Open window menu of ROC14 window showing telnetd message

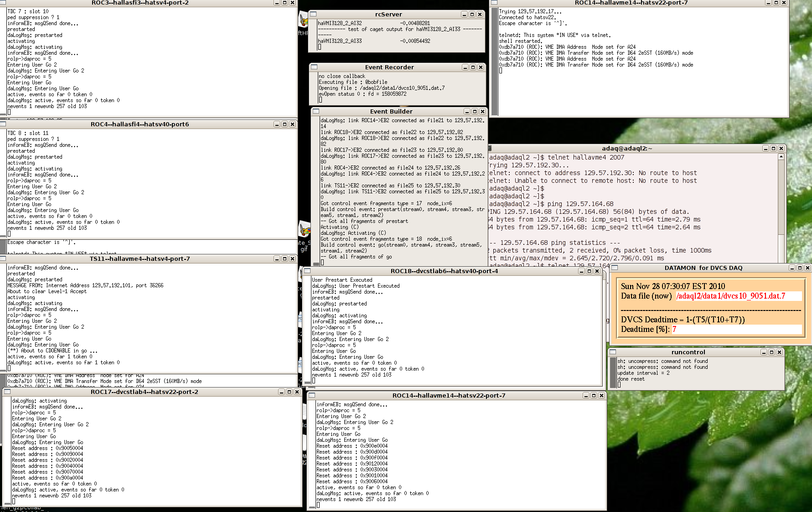pos(494,3)
